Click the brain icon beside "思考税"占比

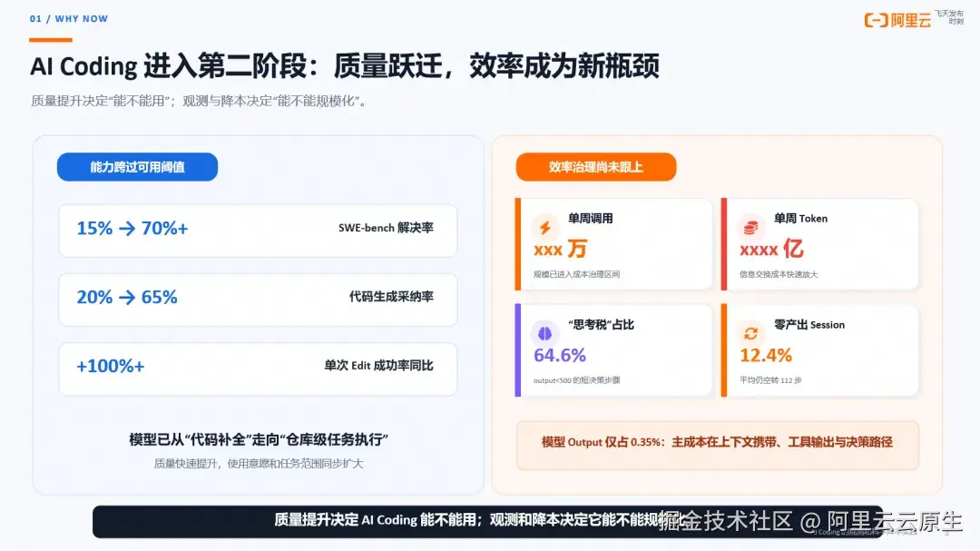544,333
